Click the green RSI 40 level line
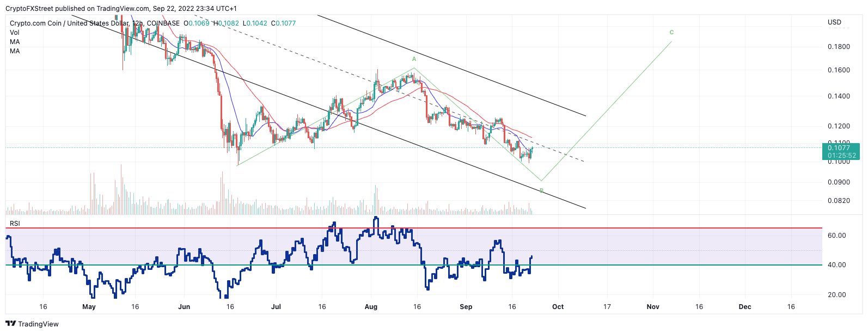Screen dimensions: 868x333 [414, 265]
